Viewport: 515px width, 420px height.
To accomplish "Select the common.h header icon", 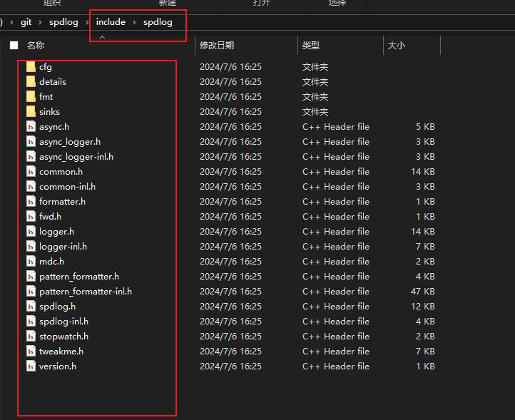I will [31, 172].
